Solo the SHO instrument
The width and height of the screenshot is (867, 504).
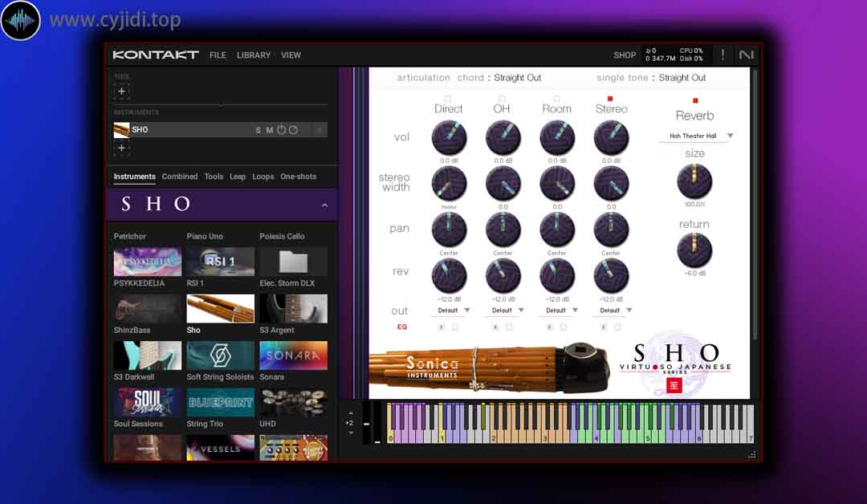click(258, 130)
